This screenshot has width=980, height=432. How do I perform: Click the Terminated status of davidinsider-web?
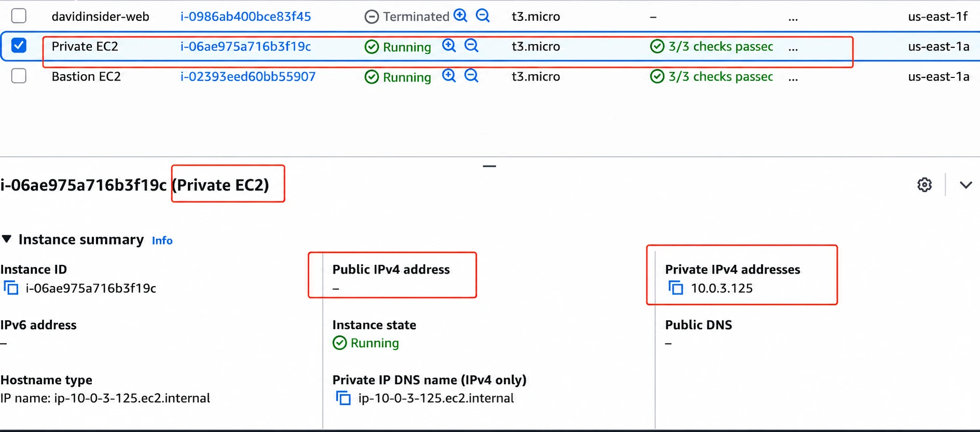point(407,17)
